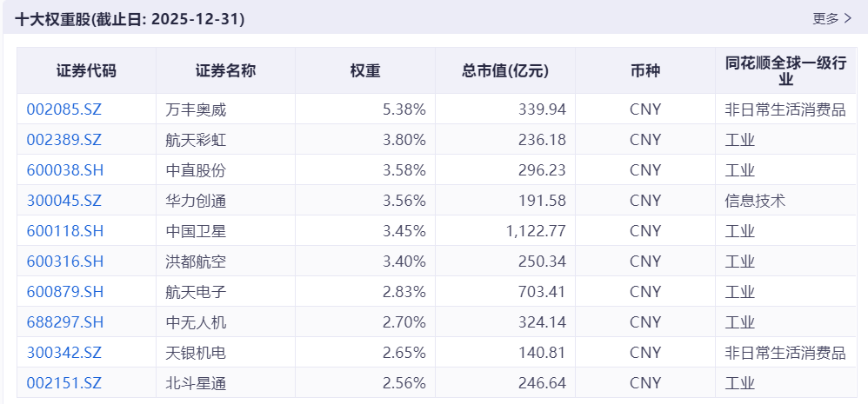The height and width of the screenshot is (404, 868).
Task: Select the 300342.SZ code link
Action: [x=64, y=353]
